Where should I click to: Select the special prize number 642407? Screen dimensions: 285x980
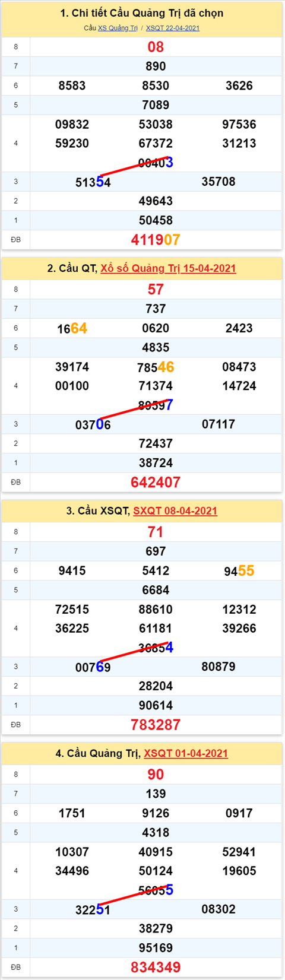click(x=156, y=483)
